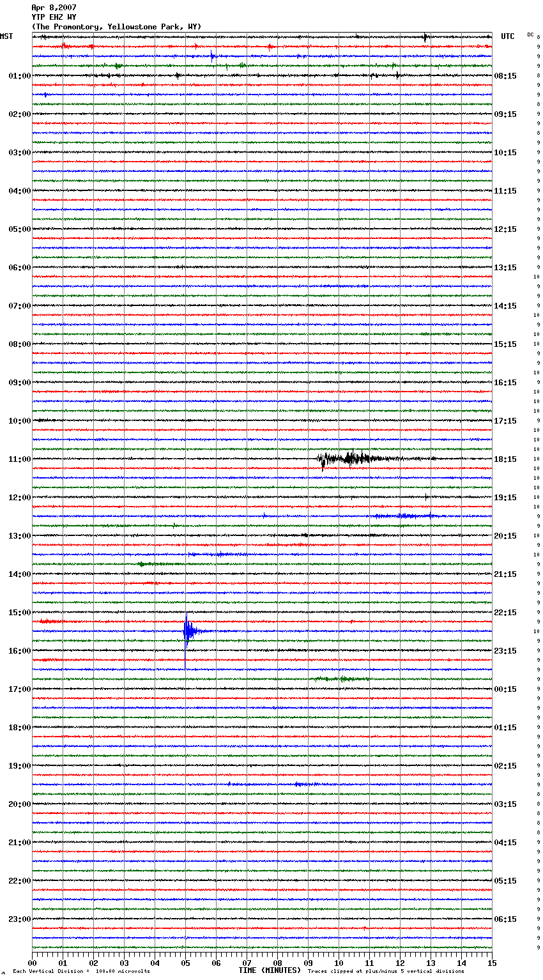Click the 02:00 MST time label

point(19,114)
